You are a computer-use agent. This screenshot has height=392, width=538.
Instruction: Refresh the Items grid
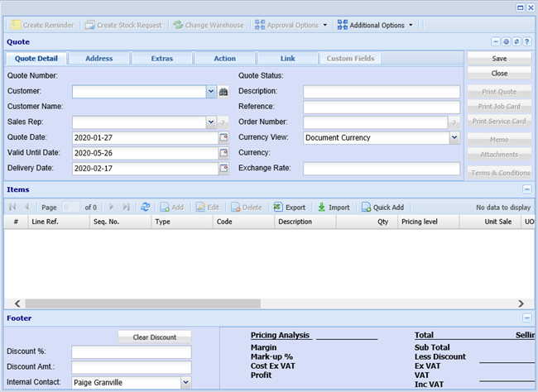tap(146, 207)
